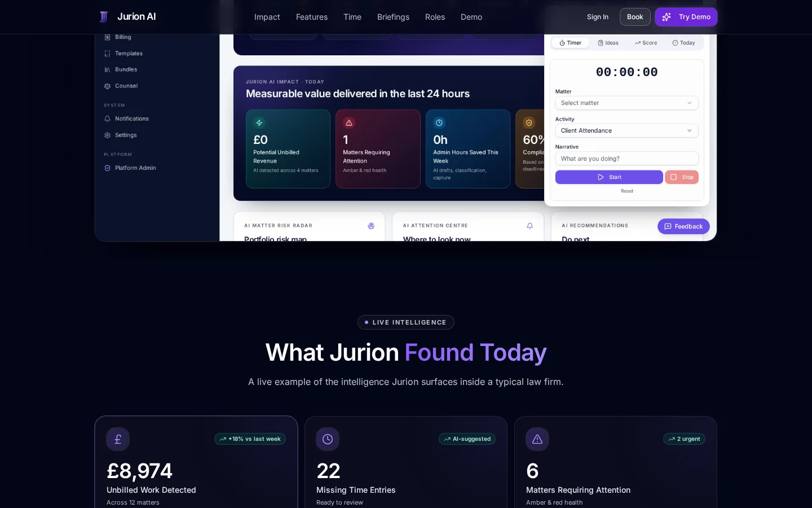This screenshot has width=812, height=508.
Task: Click the play icon on Start button
Action: tap(601, 177)
